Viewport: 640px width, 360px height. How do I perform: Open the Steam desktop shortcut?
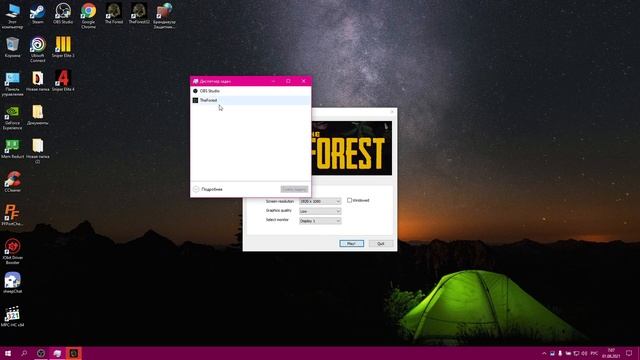pyautogui.click(x=38, y=13)
